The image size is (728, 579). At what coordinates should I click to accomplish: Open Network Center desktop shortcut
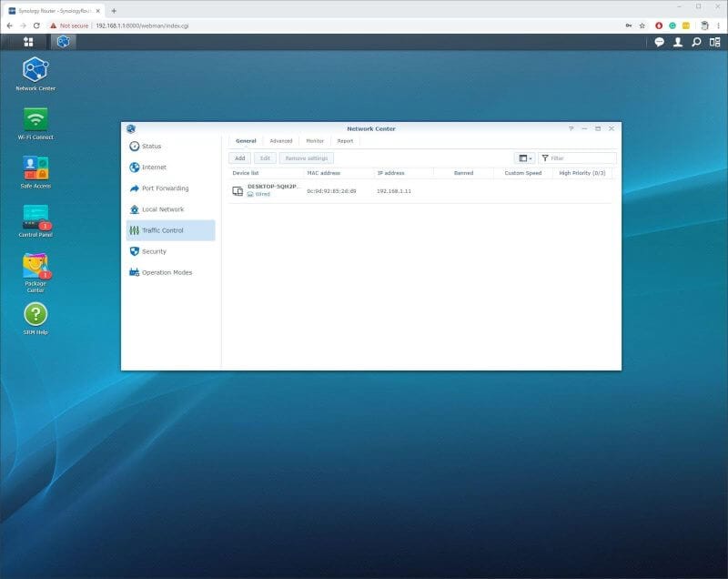coord(35,70)
